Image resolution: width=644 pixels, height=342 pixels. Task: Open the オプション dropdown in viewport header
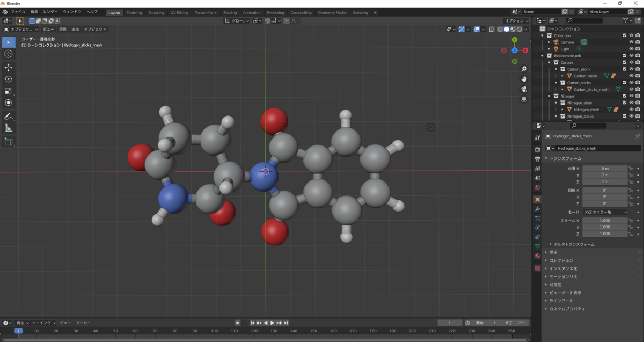click(x=517, y=21)
